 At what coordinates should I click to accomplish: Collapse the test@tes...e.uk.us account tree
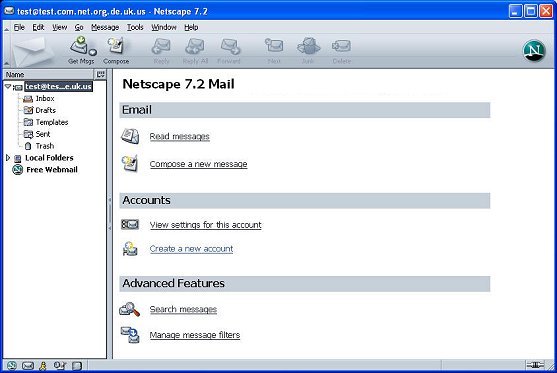[x=7, y=86]
